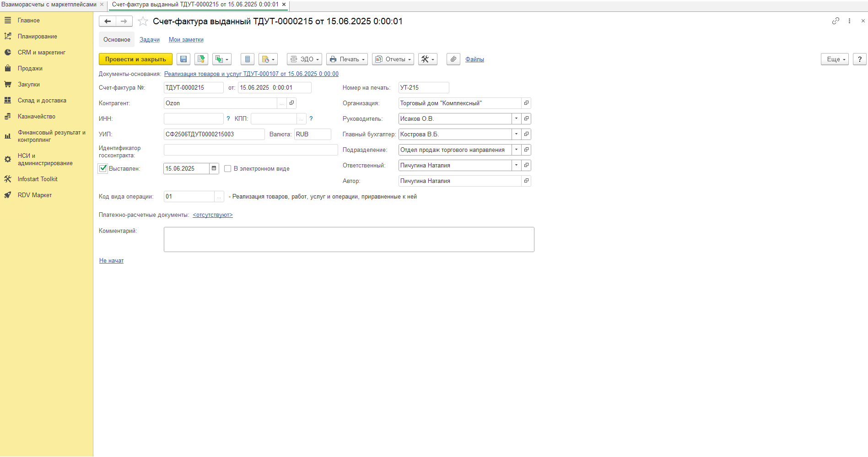The height and width of the screenshot is (457, 868).
Task: Save the document with the floppy disk icon
Action: click(183, 59)
